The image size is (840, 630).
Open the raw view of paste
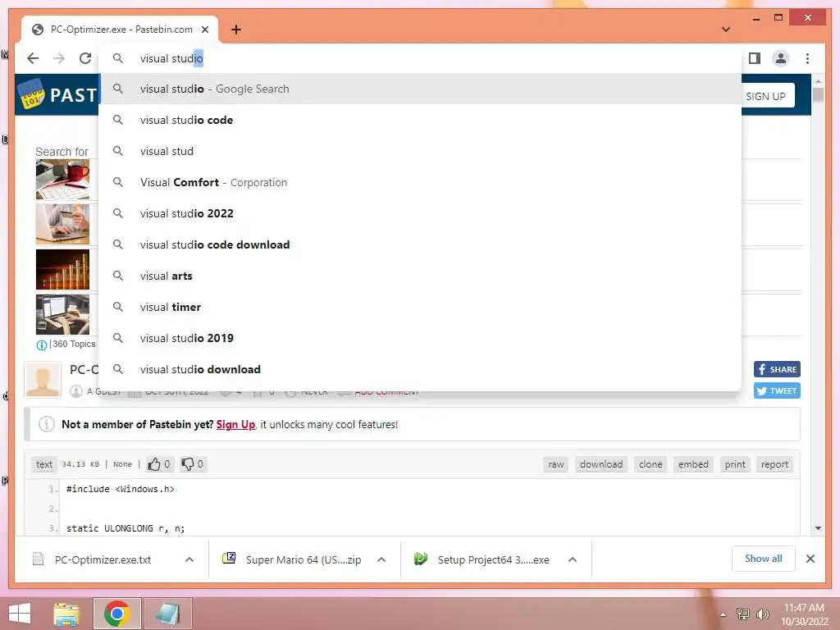pos(556,464)
